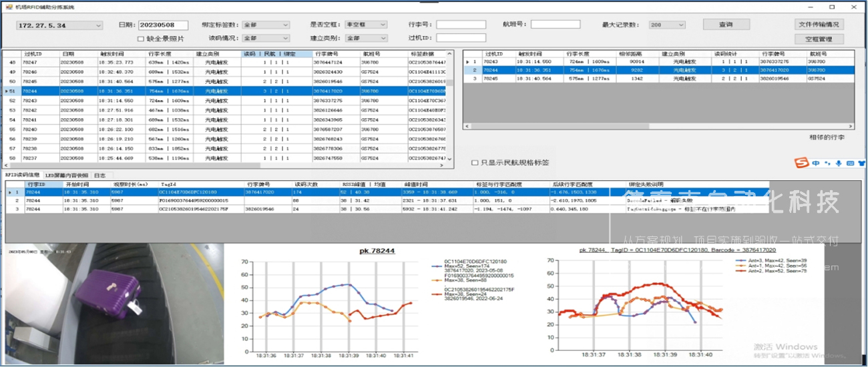Viewport: 868px width, 367px height.
Task: Click the punctuation icon in IME toolbar
Action: coord(827,163)
